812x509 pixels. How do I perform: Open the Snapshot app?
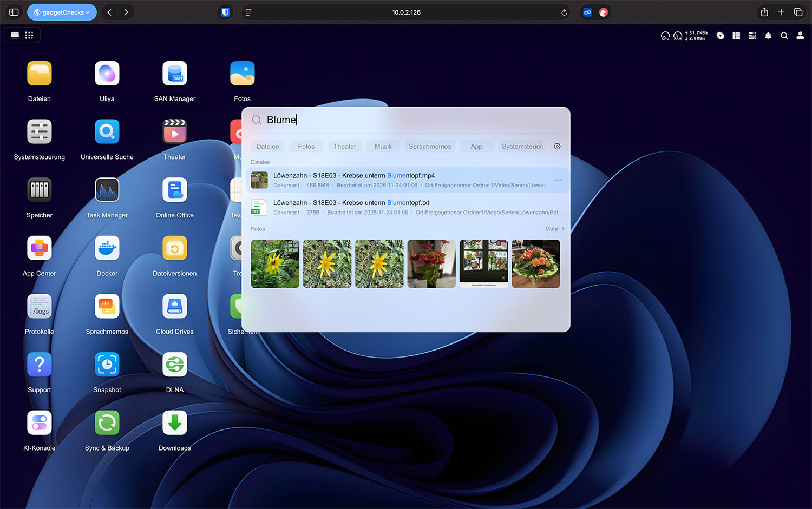[x=107, y=365]
